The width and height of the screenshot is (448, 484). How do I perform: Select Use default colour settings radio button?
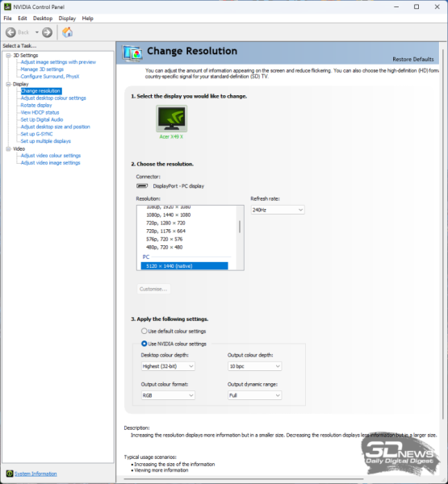click(144, 331)
